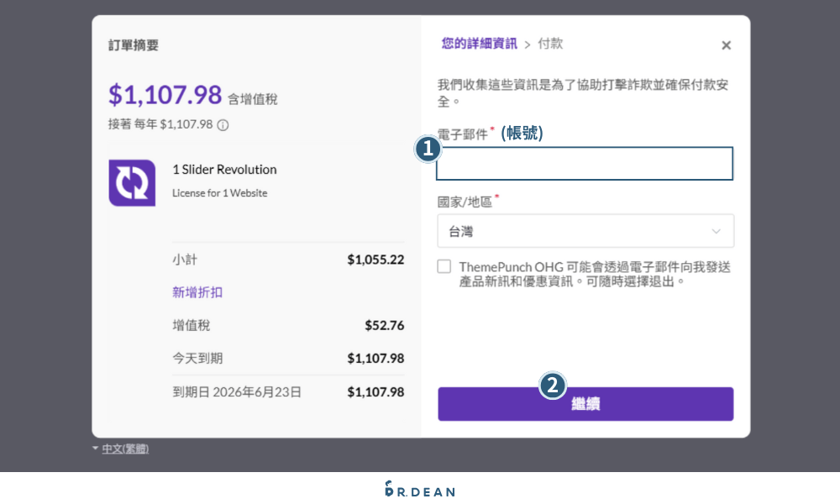840x504 pixels.
Task: Click the dropdown arrow on the country selector
Action: [x=716, y=230]
